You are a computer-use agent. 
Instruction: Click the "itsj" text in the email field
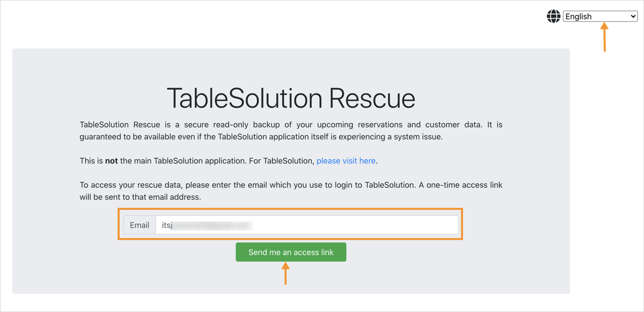(x=167, y=225)
